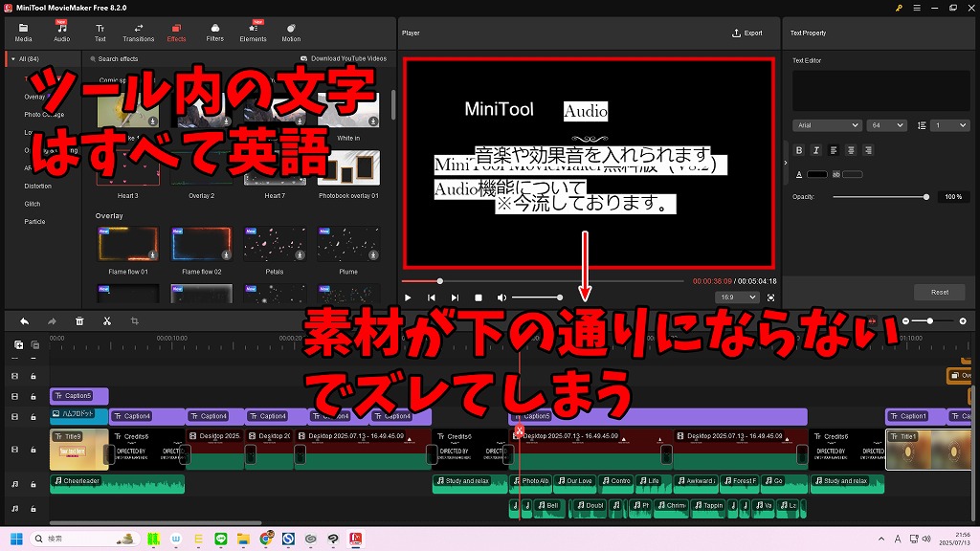Open the LINE app in the taskbar
The width and height of the screenshot is (980, 551).
pyautogui.click(x=221, y=539)
